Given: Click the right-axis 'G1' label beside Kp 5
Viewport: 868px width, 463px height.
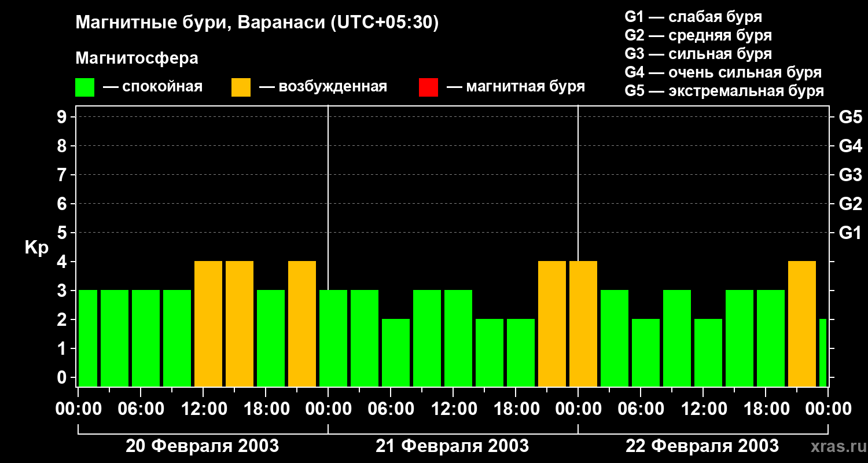Looking at the screenshot, I should (x=850, y=233).
